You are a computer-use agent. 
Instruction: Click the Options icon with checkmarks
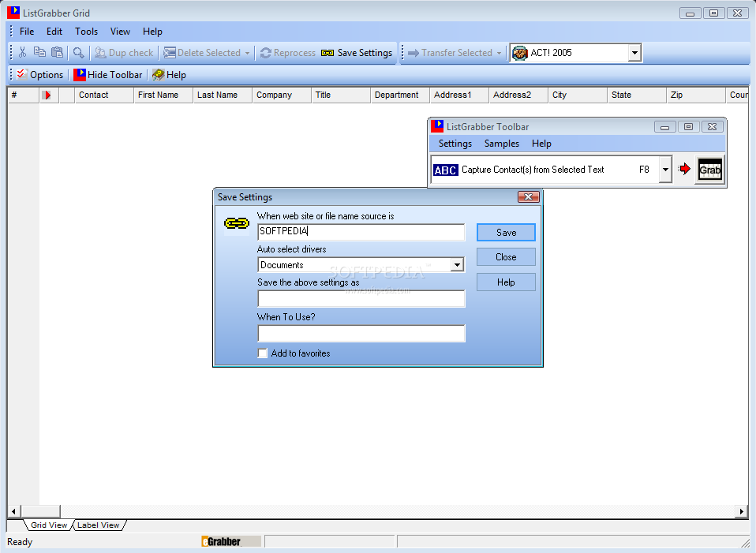click(x=22, y=75)
